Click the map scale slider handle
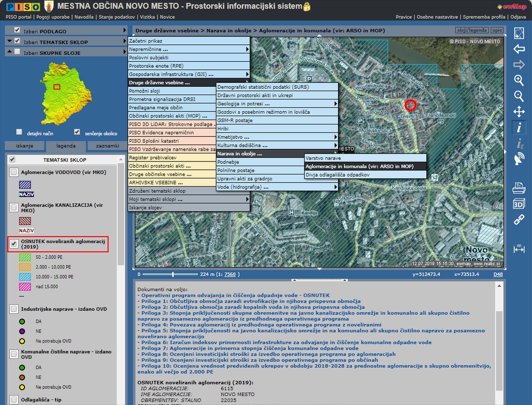 173,274
